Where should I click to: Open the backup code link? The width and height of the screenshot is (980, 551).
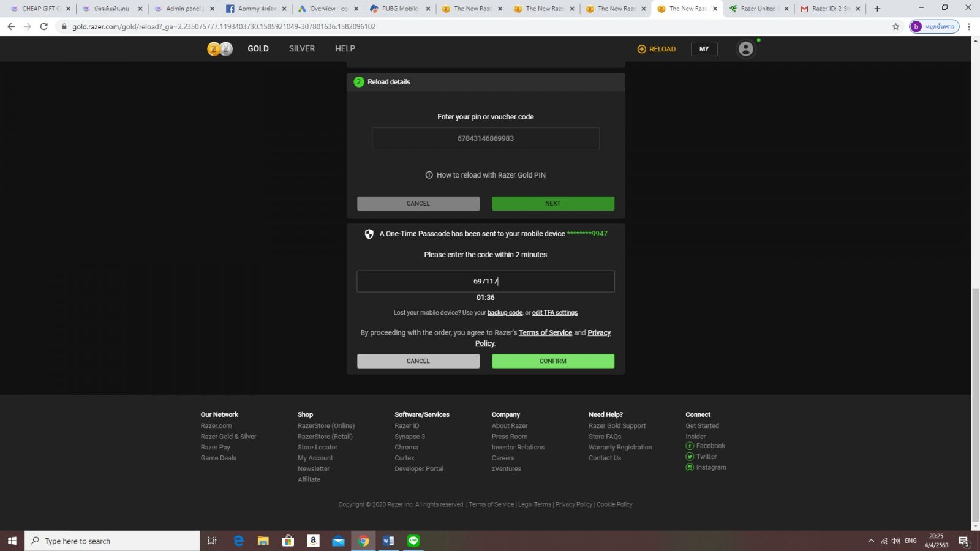coord(505,313)
